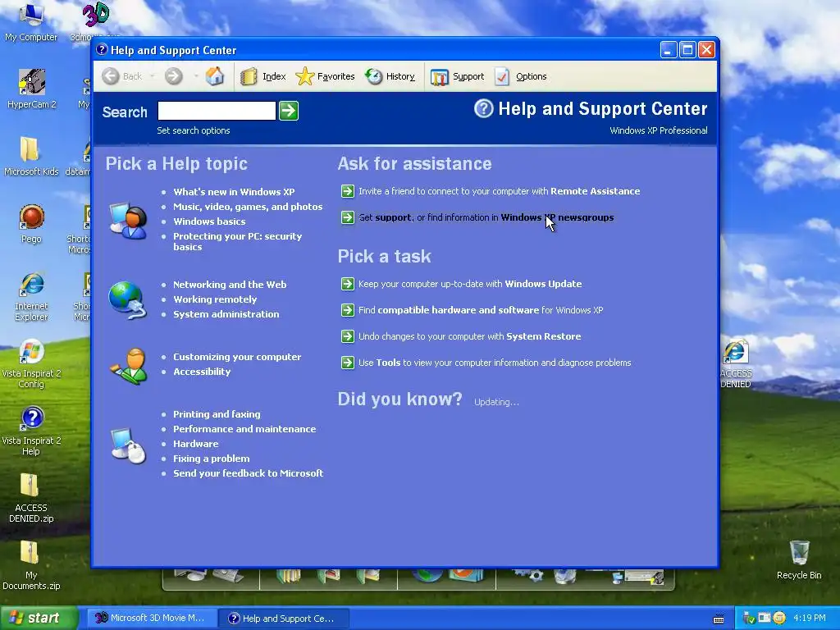The height and width of the screenshot is (630, 840).
Task: Open the Home page icon
Action: tap(215, 76)
